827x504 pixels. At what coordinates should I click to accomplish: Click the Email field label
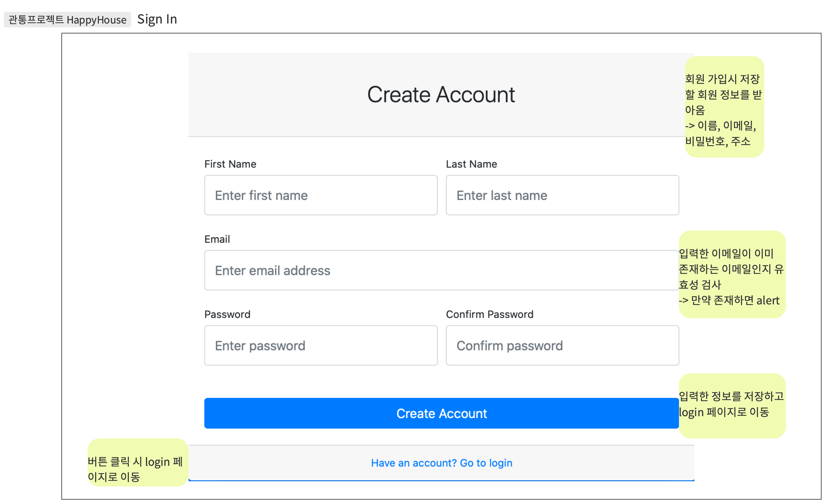217,239
